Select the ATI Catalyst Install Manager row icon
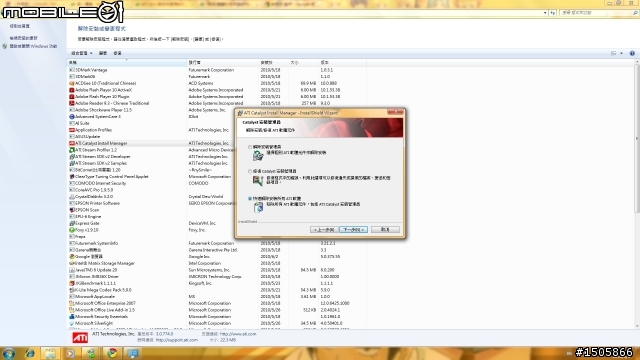The height and width of the screenshot is (360, 640). [71, 143]
